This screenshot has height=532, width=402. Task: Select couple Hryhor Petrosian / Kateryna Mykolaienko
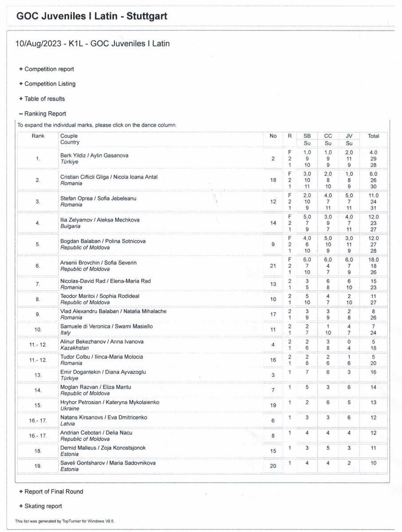110,402
